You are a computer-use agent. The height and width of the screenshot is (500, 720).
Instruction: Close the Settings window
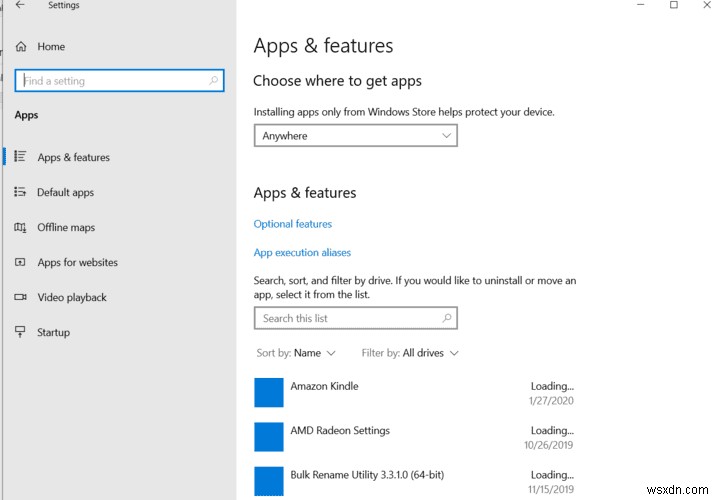click(x=707, y=5)
